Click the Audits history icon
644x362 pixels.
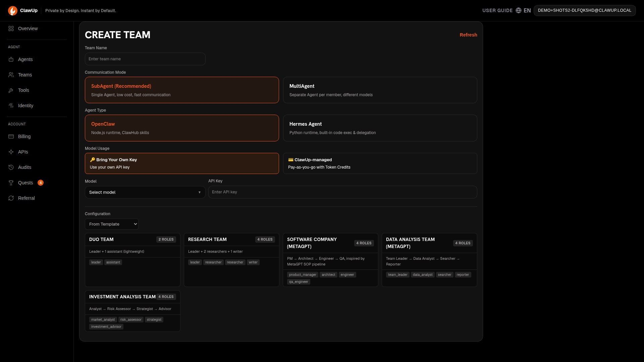pyautogui.click(x=11, y=167)
